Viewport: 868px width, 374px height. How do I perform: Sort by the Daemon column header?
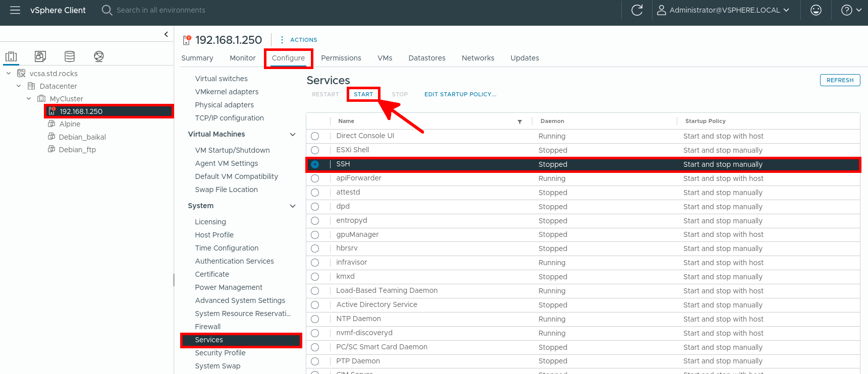point(552,121)
